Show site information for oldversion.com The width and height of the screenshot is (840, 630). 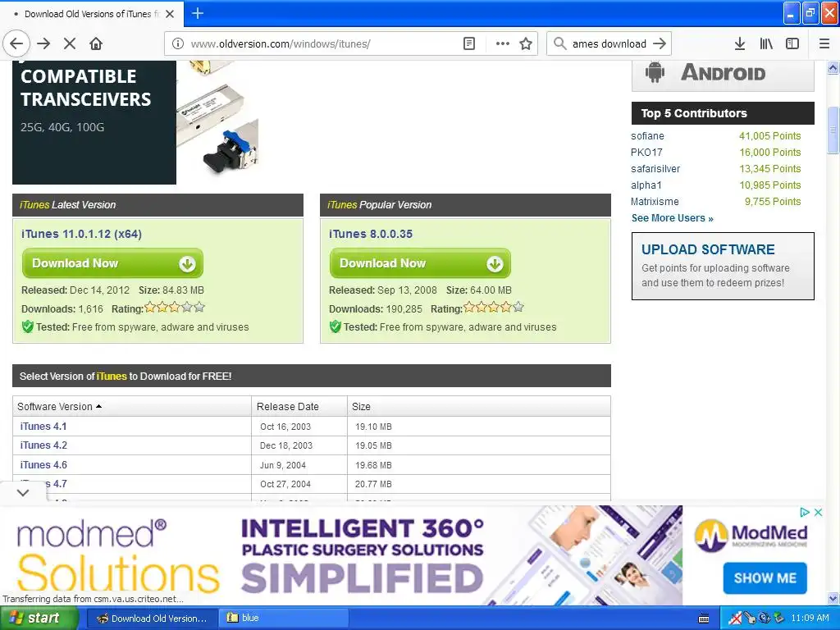click(x=178, y=43)
